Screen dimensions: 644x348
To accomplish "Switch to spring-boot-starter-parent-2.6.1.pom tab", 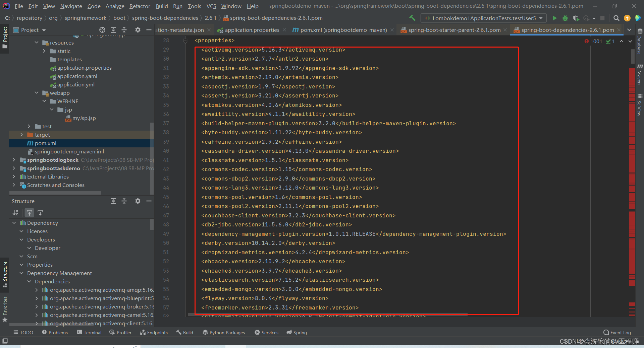I will tap(454, 30).
